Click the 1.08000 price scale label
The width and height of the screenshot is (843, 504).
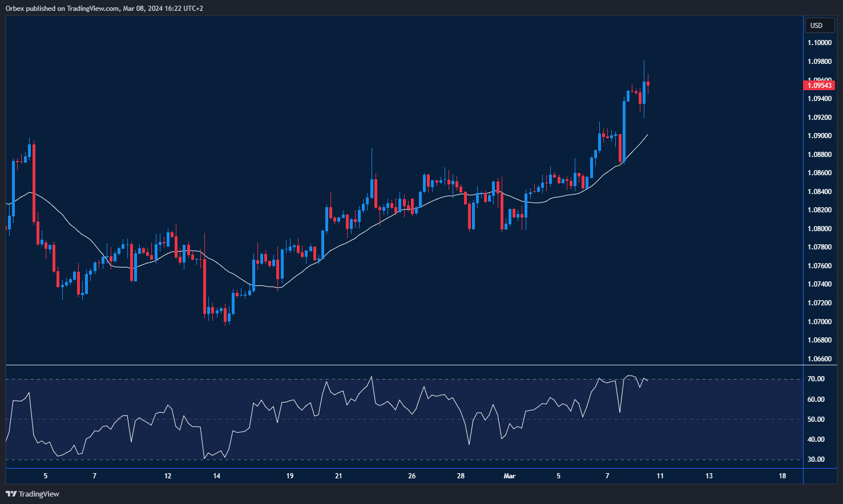click(819, 229)
